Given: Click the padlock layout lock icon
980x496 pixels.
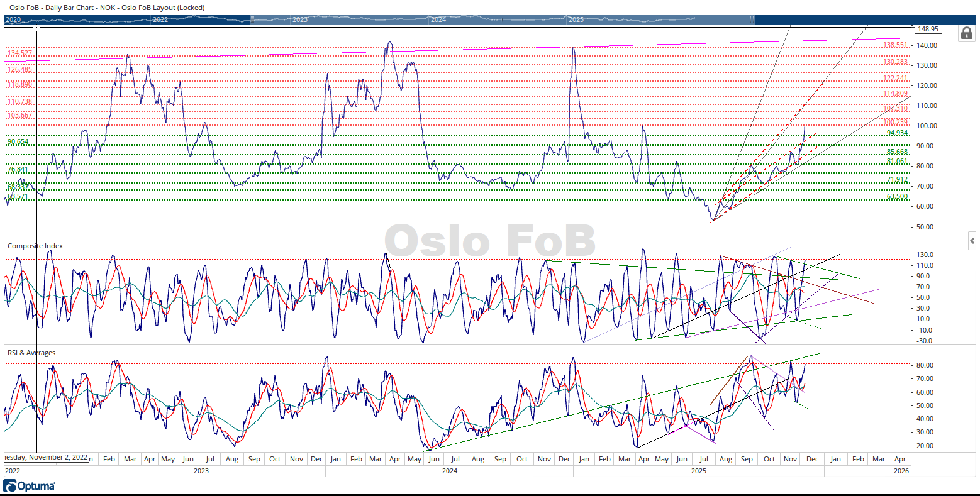Looking at the screenshot, I should click(966, 33).
